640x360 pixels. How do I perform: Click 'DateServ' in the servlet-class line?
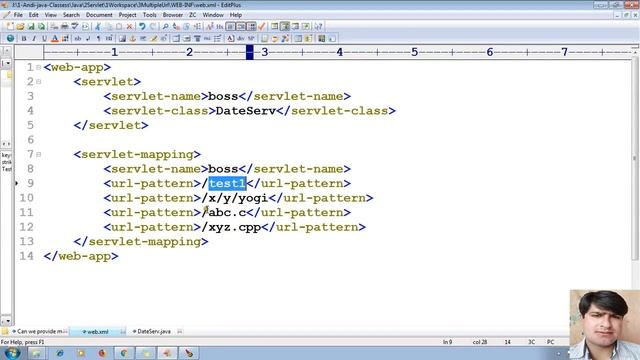(246, 111)
